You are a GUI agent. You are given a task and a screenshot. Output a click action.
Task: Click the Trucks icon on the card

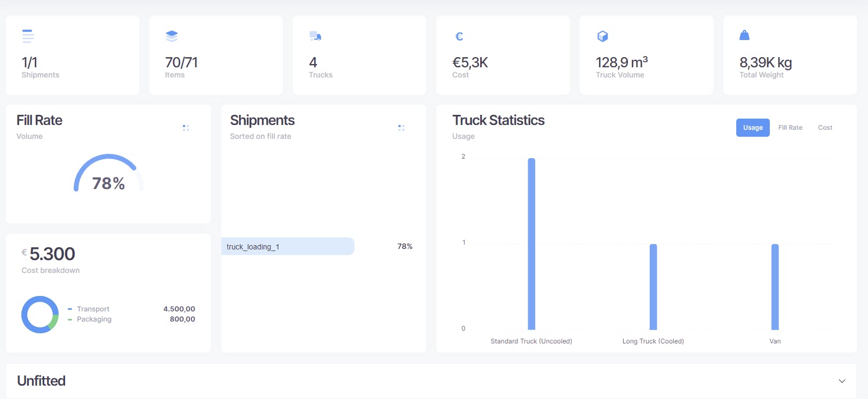pos(315,36)
